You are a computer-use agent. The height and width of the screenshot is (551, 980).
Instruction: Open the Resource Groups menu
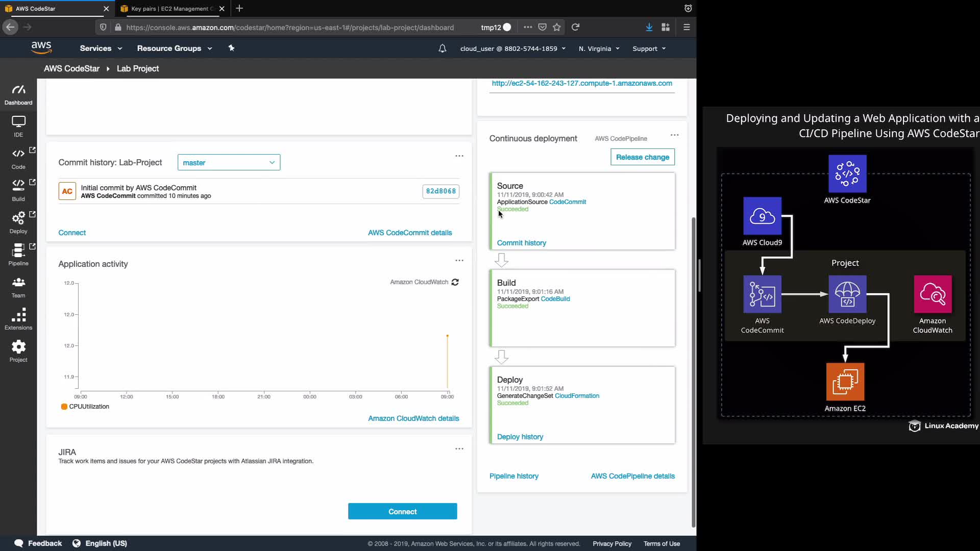(x=174, y=48)
